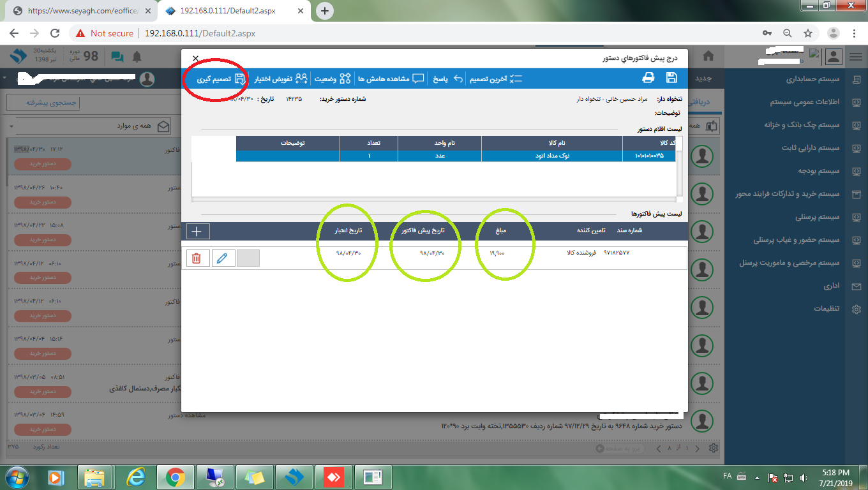Open the chat messages icon in header

[117, 56]
